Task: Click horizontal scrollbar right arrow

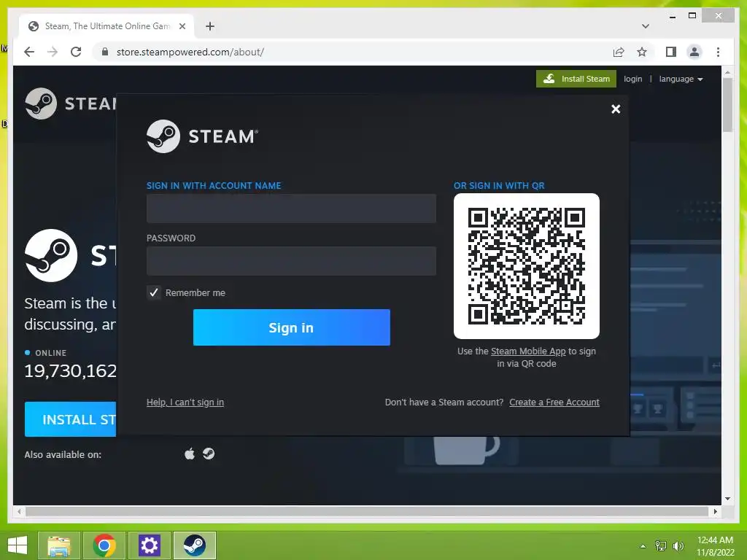Action: [715, 511]
